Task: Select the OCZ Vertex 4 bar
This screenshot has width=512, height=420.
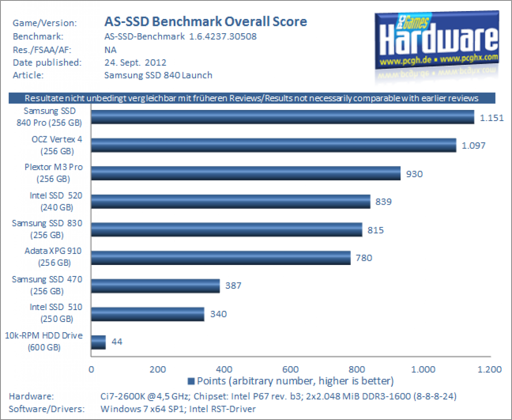Action: tap(273, 145)
